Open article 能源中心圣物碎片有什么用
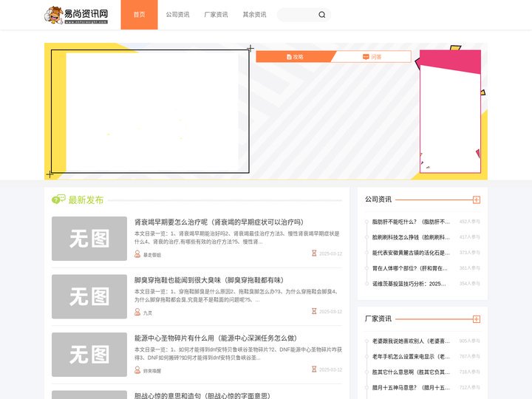Viewport: 532px width, 399px height. pyautogui.click(x=216, y=338)
